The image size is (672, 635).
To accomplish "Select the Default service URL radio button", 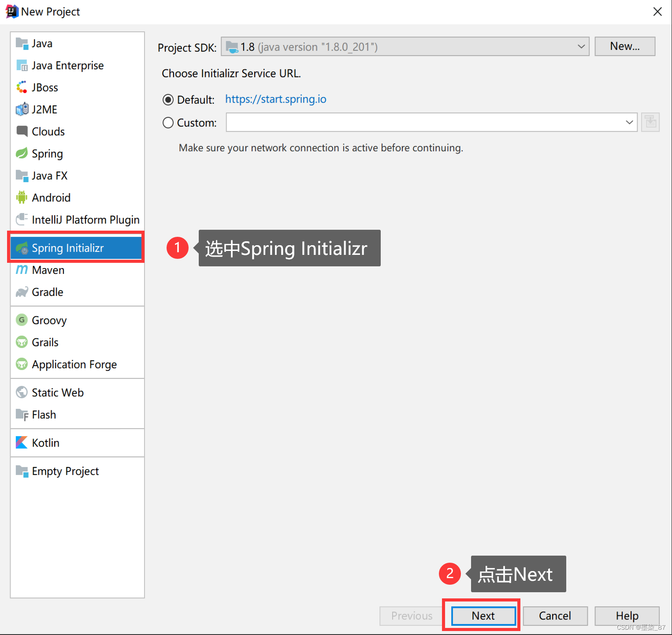I will pos(168,100).
